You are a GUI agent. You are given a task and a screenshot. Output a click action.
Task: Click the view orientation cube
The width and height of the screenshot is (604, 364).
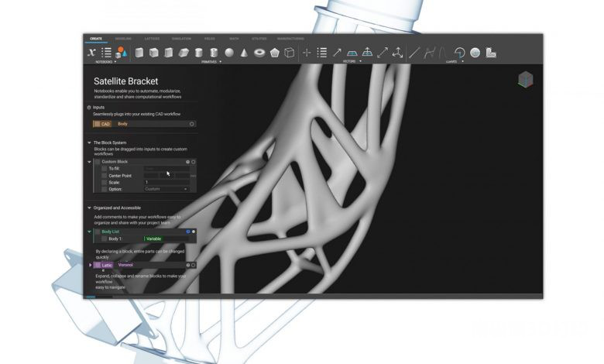pyautogui.click(x=526, y=79)
